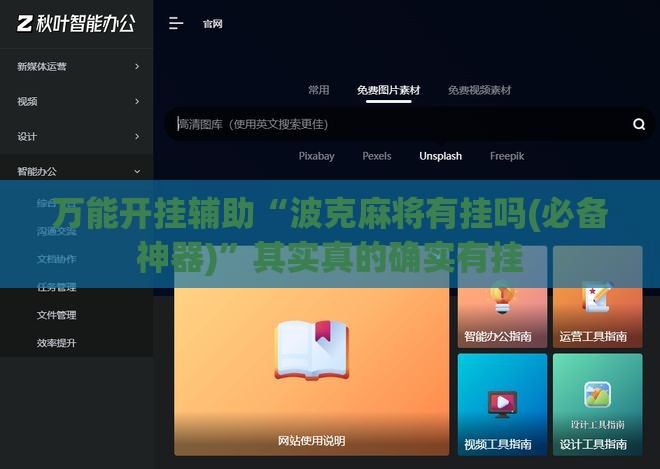The width and height of the screenshot is (660, 469).
Task: Open the 视频工具指南 card
Action: coord(502,405)
